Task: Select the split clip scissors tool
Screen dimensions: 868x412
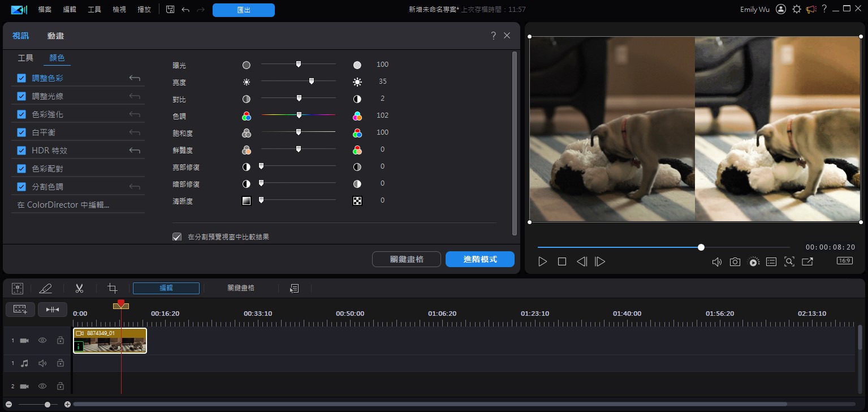Action: 79,289
